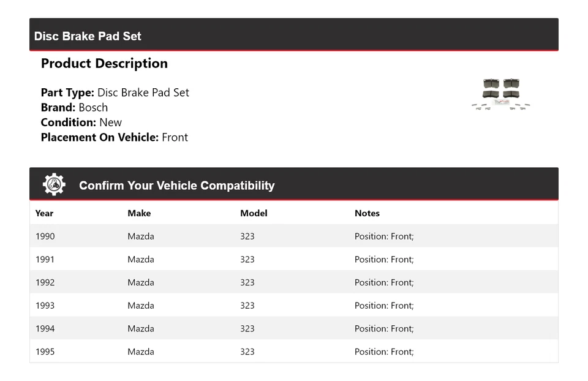Select the Model column header

coord(254,213)
